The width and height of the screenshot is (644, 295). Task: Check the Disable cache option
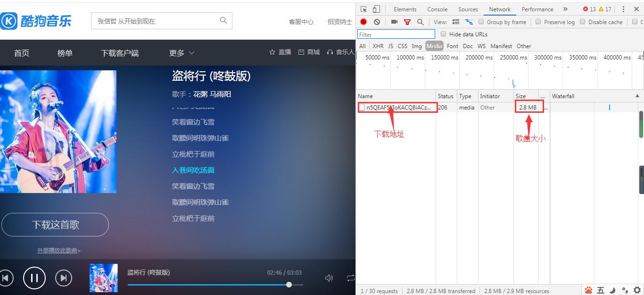point(583,22)
